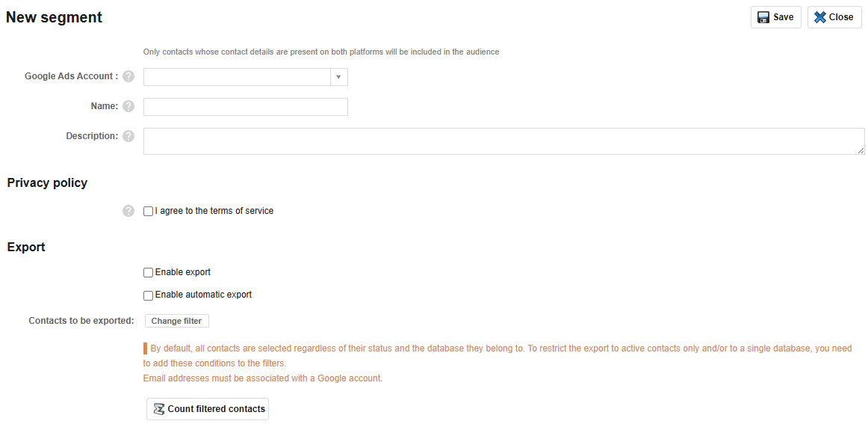Focus the Name text field

pyautogui.click(x=245, y=107)
